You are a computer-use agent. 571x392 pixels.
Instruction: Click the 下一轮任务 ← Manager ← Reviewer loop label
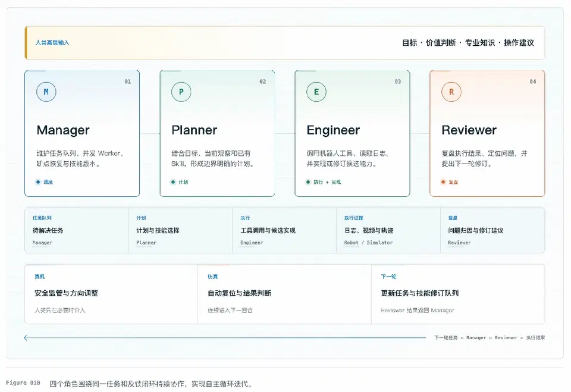[x=490, y=338]
